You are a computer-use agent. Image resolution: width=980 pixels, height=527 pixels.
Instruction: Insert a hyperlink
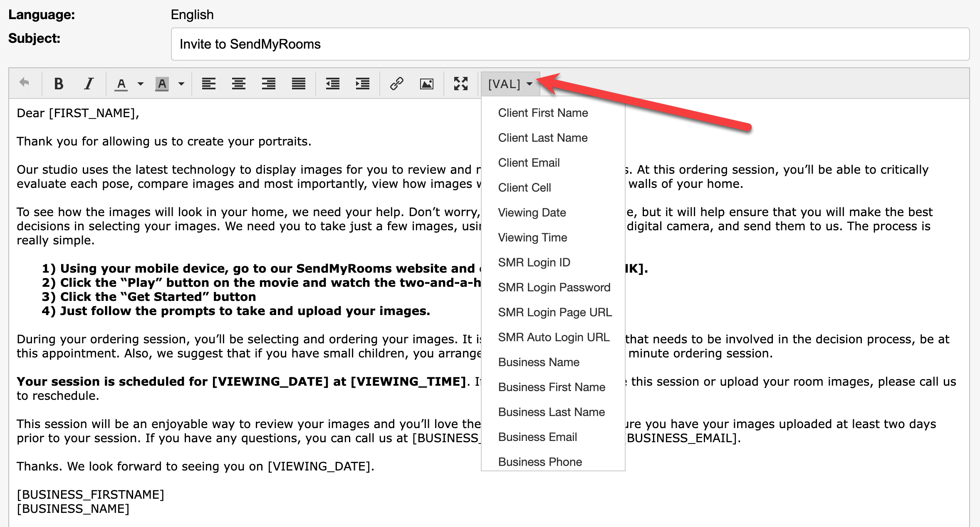[396, 84]
